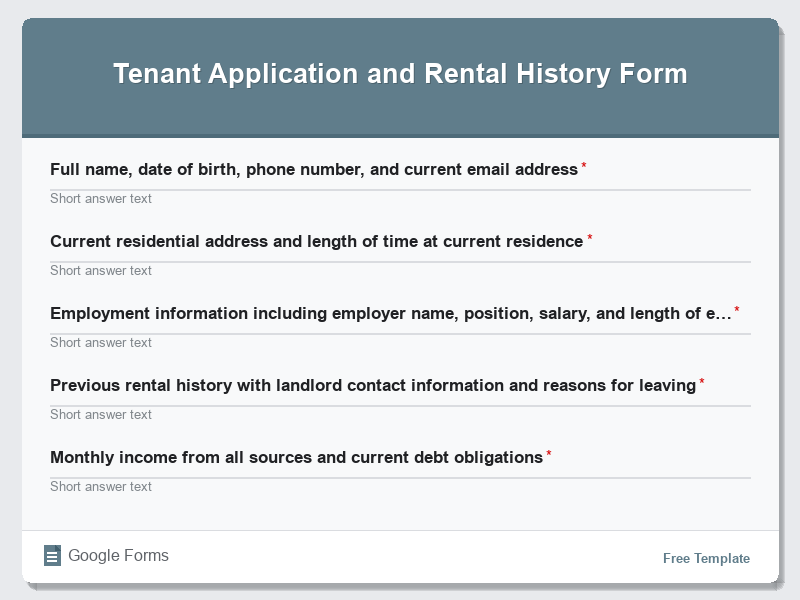Click the Google Forms wordmark
The height and width of the screenshot is (600, 800).
tap(119, 555)
